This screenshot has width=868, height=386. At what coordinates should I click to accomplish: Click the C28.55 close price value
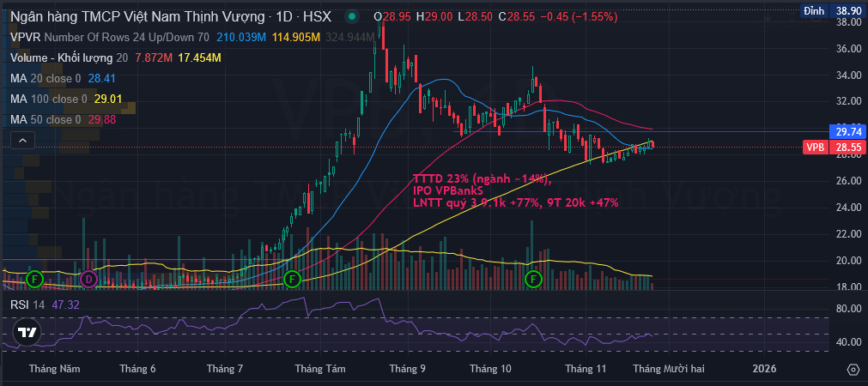point(517,16)
